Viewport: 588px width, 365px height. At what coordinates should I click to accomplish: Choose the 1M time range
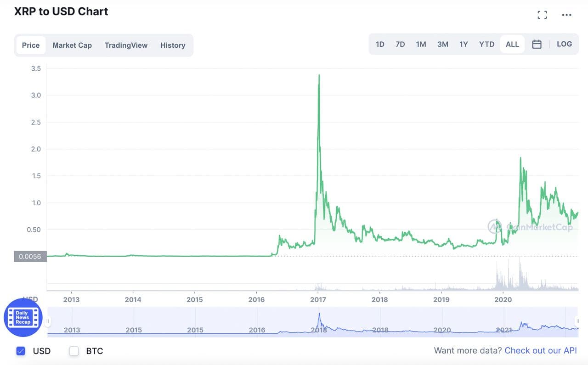(421, 45)
